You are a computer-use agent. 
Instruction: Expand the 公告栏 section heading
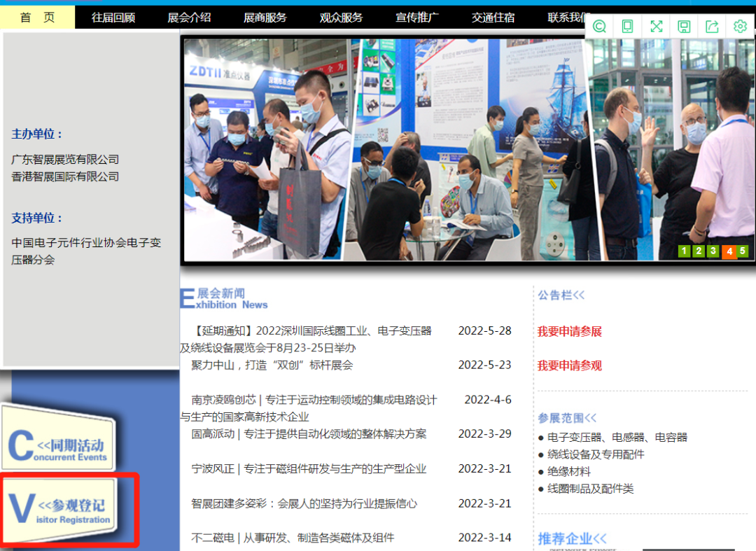pyautogui.click(x=561, y=295)
